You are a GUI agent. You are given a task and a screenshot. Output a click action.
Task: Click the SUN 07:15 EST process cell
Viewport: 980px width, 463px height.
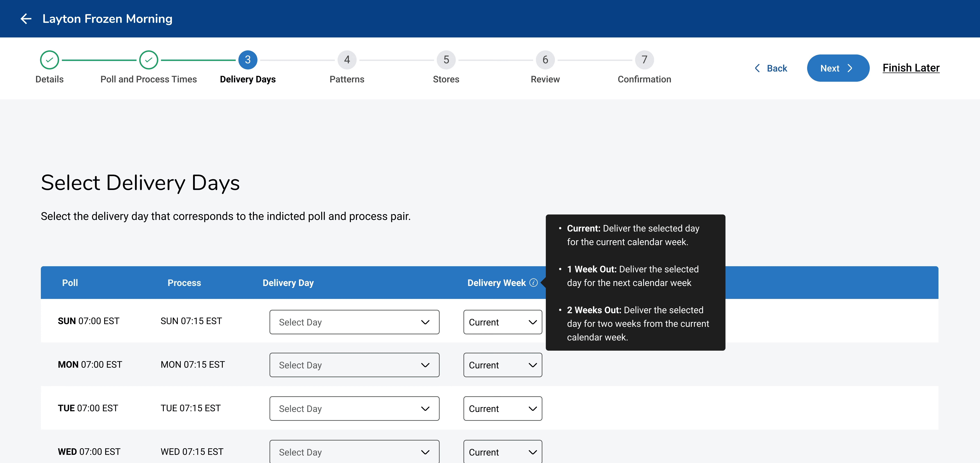(191, 321)
